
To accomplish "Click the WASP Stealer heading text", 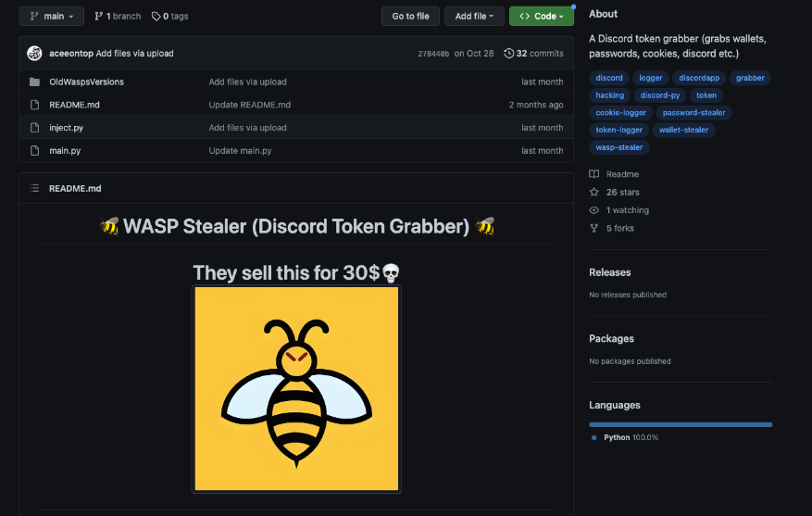I will [296, 226].
